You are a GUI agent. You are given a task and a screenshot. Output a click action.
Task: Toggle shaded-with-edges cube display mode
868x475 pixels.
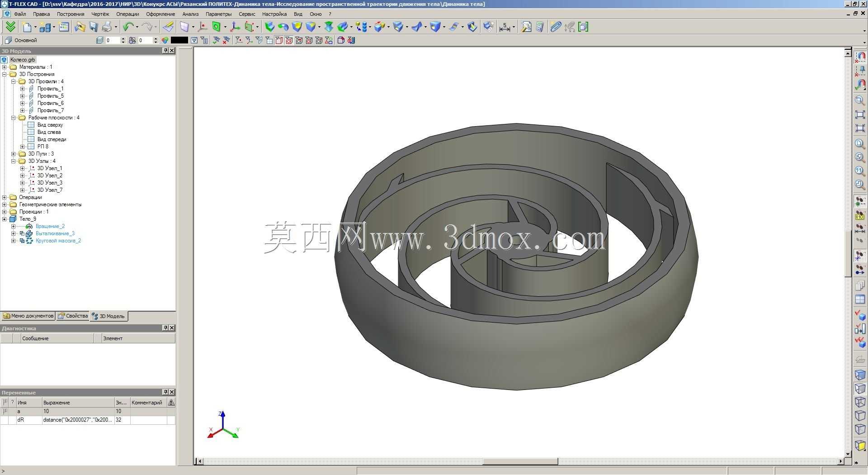tap(860, 388)
